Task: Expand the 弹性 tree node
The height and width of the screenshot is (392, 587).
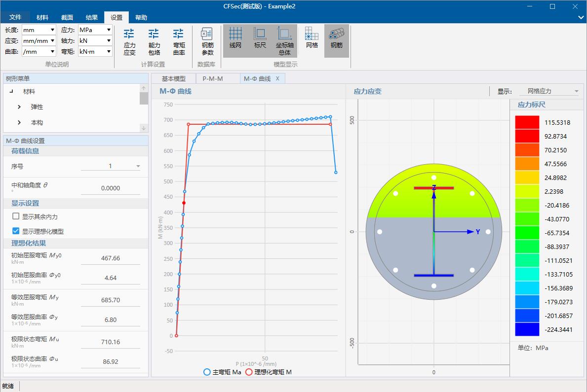Action: (x=19, y=107)
